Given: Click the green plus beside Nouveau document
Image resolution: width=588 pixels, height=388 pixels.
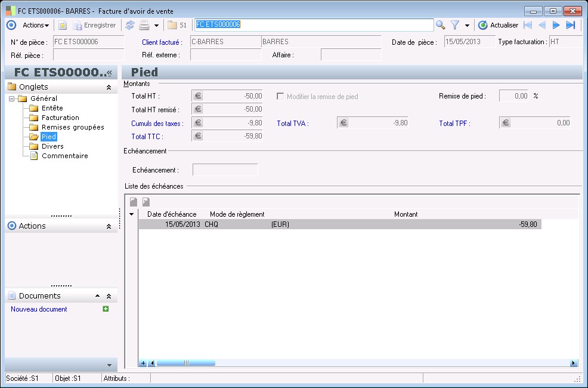Looking at the screenshot, I should (106, 309).
